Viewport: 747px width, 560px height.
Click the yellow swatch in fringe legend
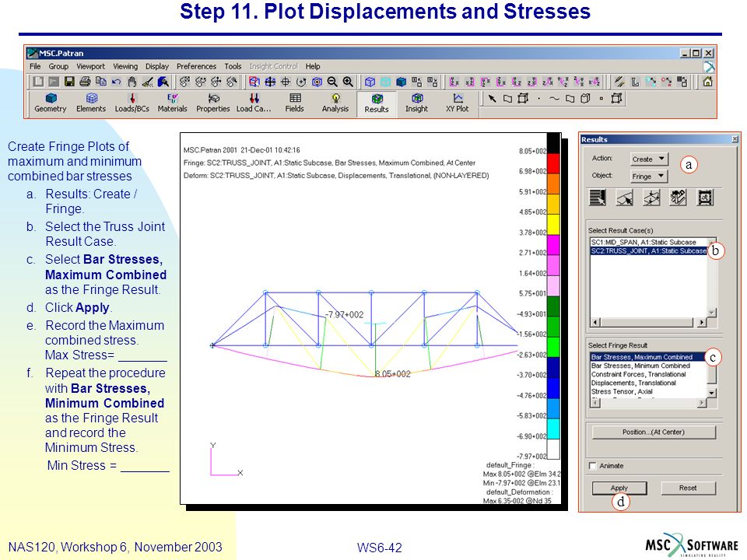(x=553, y=225)
